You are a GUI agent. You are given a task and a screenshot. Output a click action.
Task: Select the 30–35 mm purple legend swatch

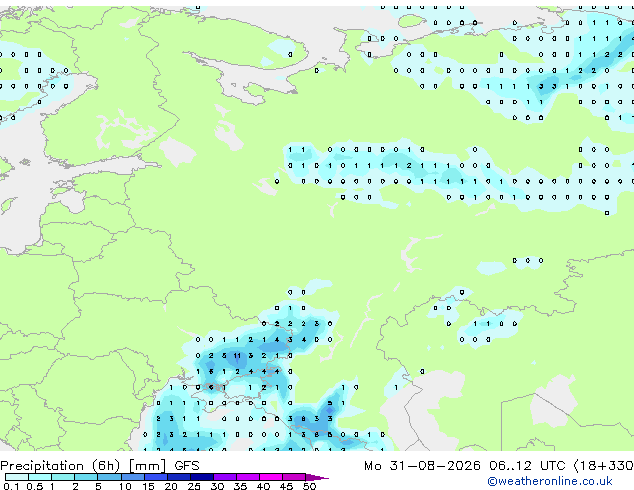(224, 477)
